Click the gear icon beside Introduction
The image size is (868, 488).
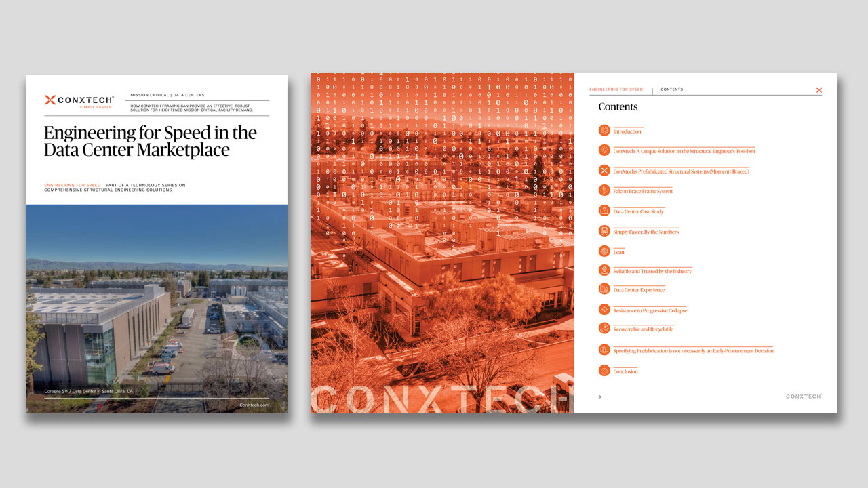click(x=604, y=130)
